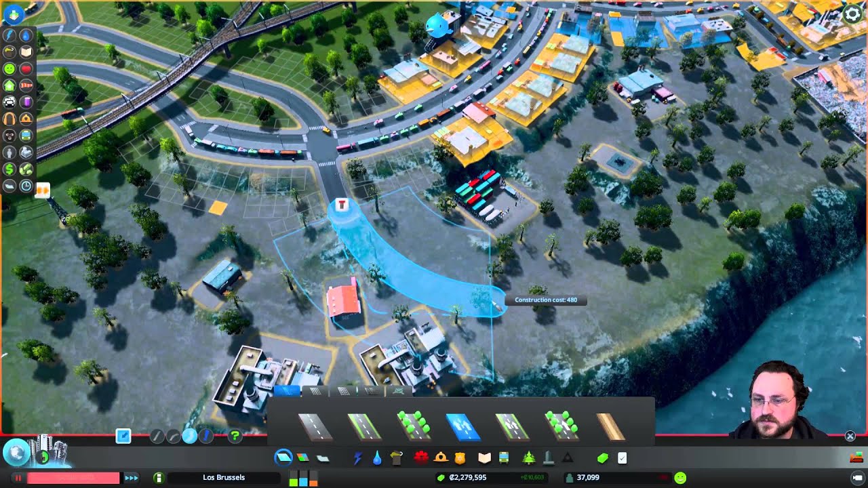Viewport: 868px width, 488px height.
Task: Select the blue One-Way Road
Action: click(x=464, y=427)
